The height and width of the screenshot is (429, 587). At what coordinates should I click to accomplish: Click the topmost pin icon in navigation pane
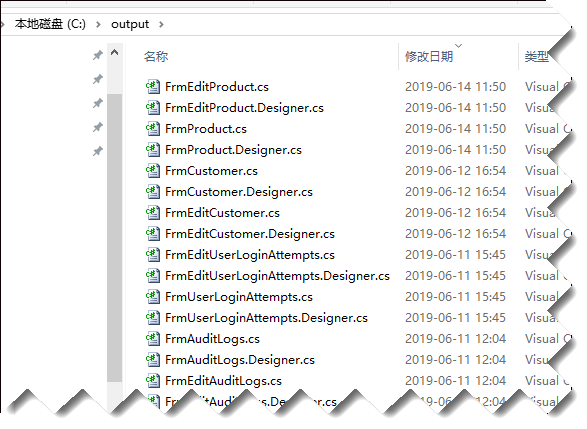[x=98, y=55]
